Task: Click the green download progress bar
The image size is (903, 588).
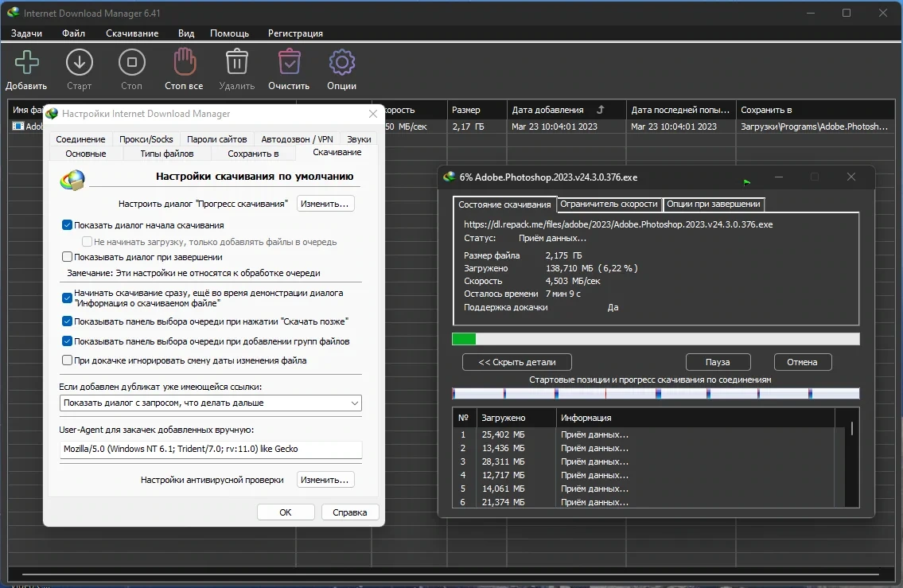Action: (x=656, y=339)
